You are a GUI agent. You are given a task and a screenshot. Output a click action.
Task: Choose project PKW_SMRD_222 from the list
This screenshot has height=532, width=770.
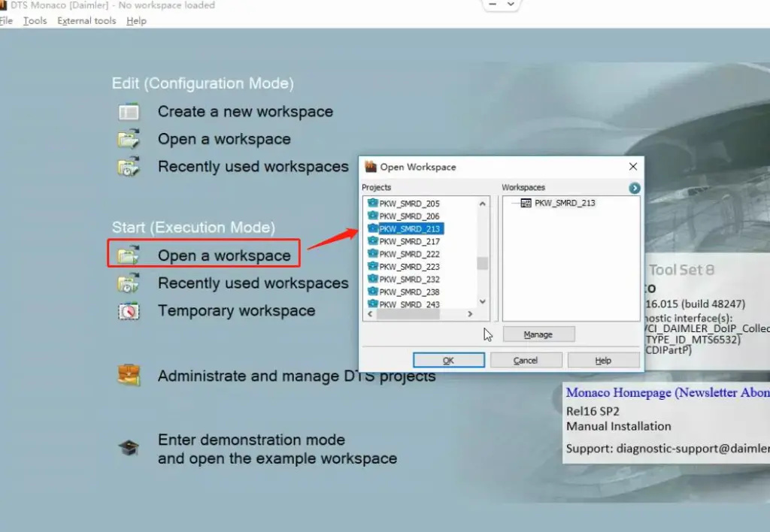click(x=409, y=254)
